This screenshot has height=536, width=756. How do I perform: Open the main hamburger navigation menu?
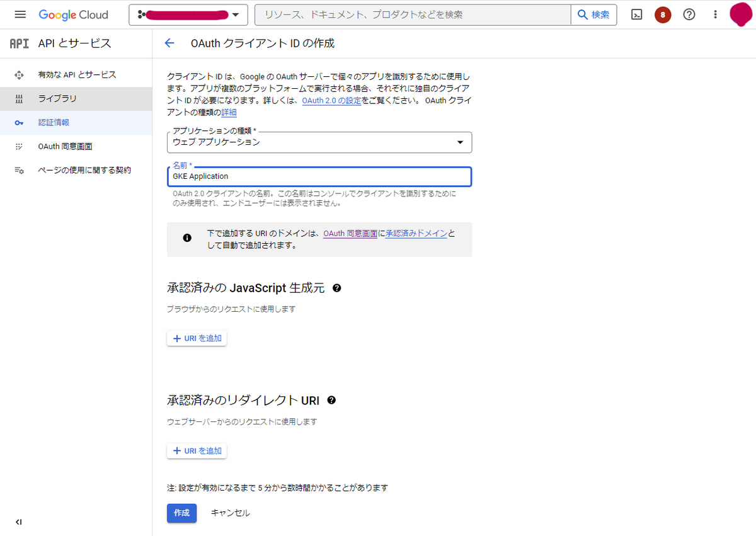(x=20, y=14)
